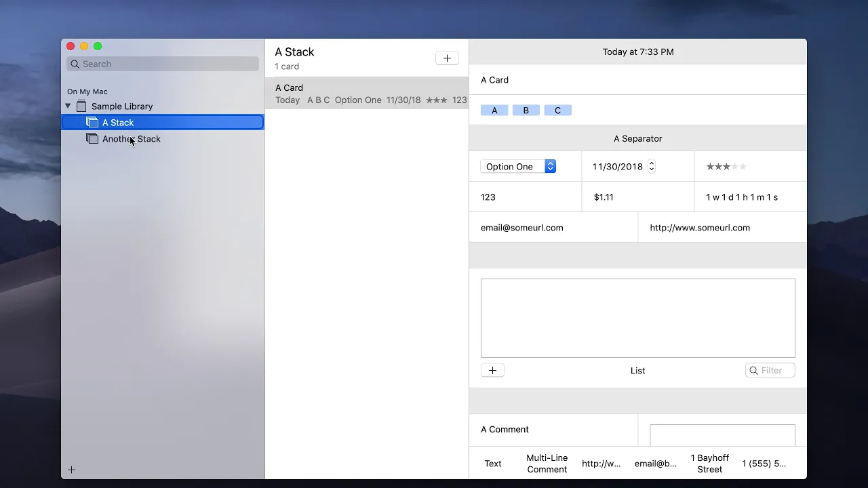Screen dimensions: 868x488
Task: Click the 1 (555) 5... phone item
Action: (764, 464)
